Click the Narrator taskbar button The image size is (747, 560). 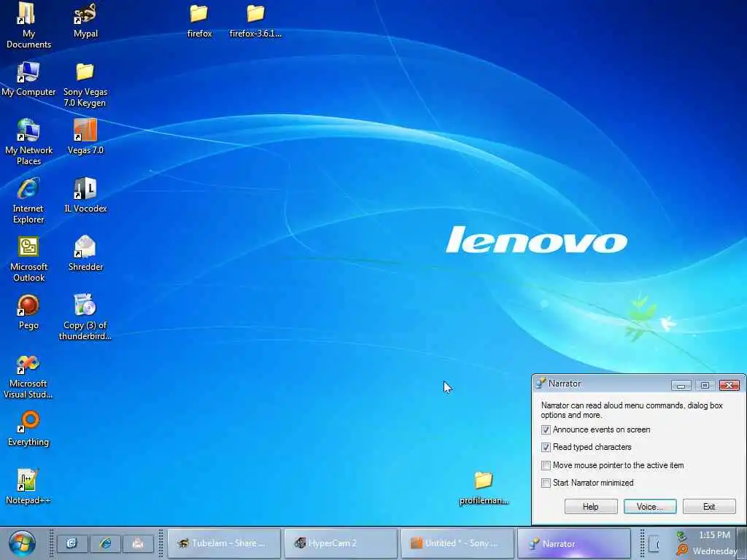pos(574,543)
